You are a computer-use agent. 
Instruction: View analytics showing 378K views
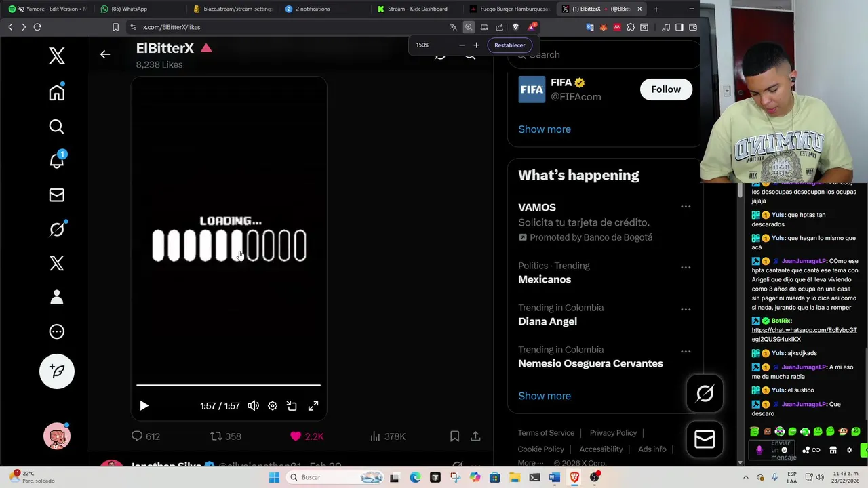coord(387,436)
